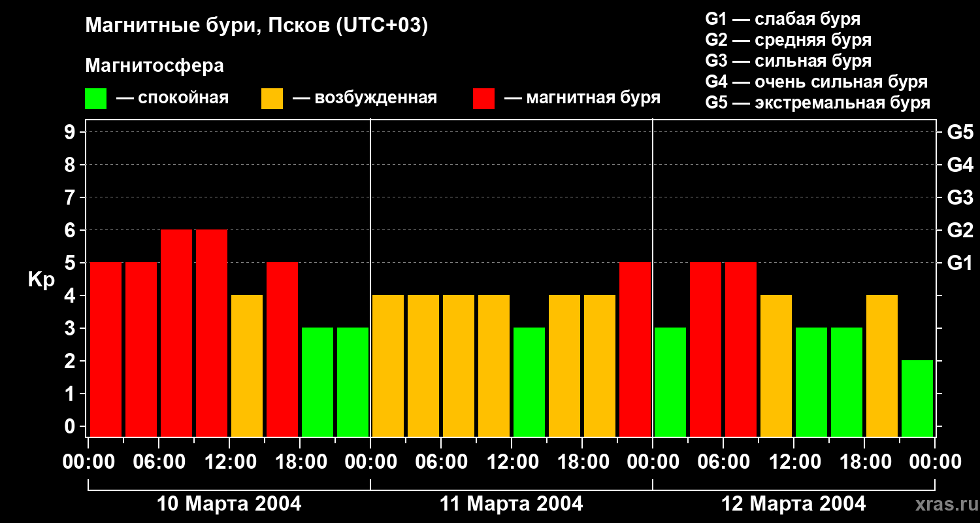
Task: Click the G5 label on right axis
Action: coord(960,132)
